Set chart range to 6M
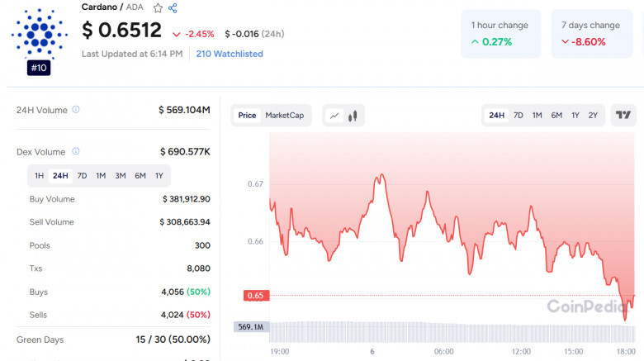The height and width of the screenshot is (361, 644). click(x=556, y=116)
